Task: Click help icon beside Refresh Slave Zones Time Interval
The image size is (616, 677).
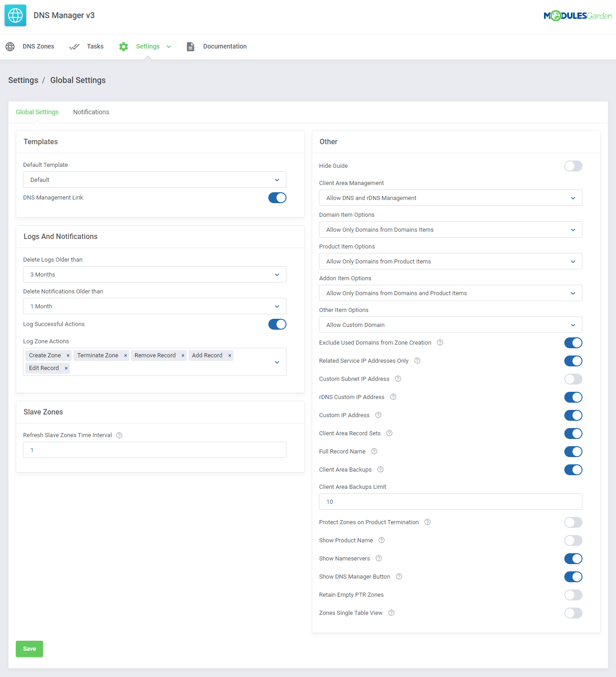Action: tap(119, 435)
